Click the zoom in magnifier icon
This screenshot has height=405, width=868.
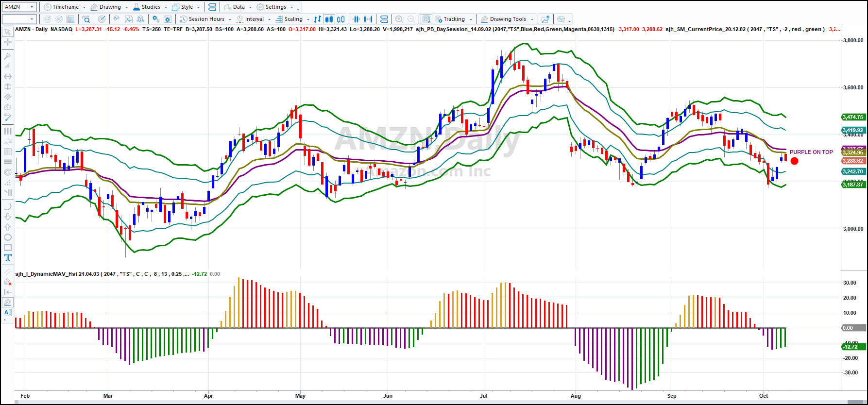399,19
